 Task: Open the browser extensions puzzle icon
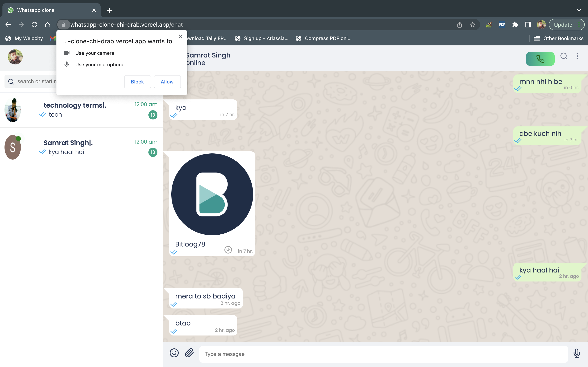pyautogui.click(x=515, y=25)
